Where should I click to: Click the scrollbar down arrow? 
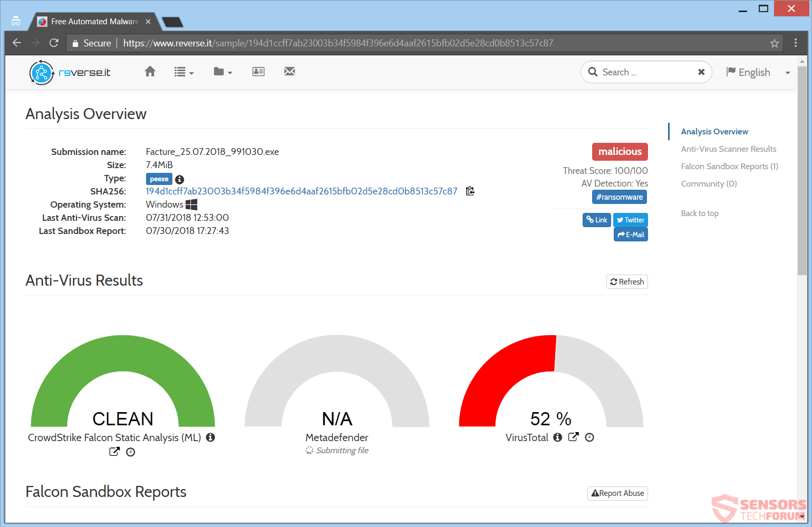[x=802, y=518]
